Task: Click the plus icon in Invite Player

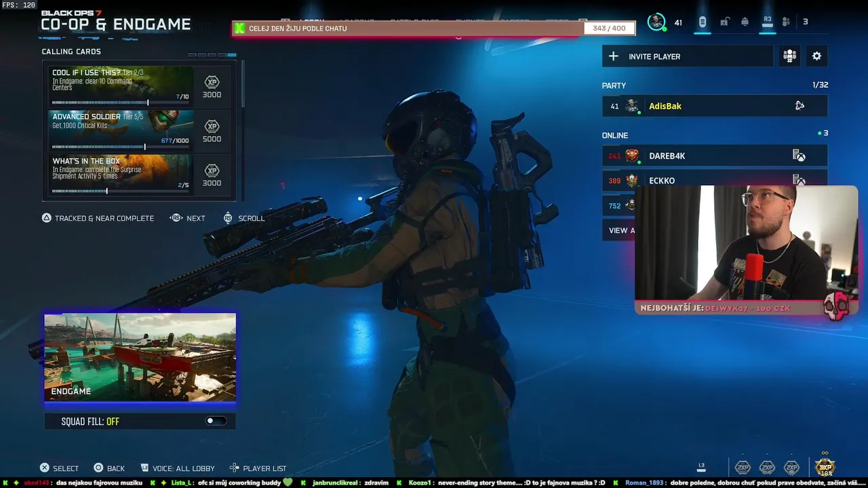Action: (614, 56)
